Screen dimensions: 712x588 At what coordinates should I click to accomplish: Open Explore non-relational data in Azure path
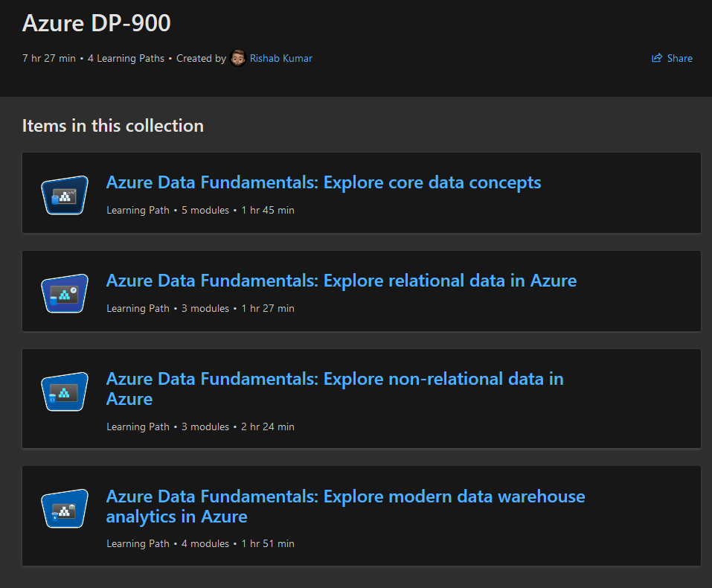[x=335, y=389]
